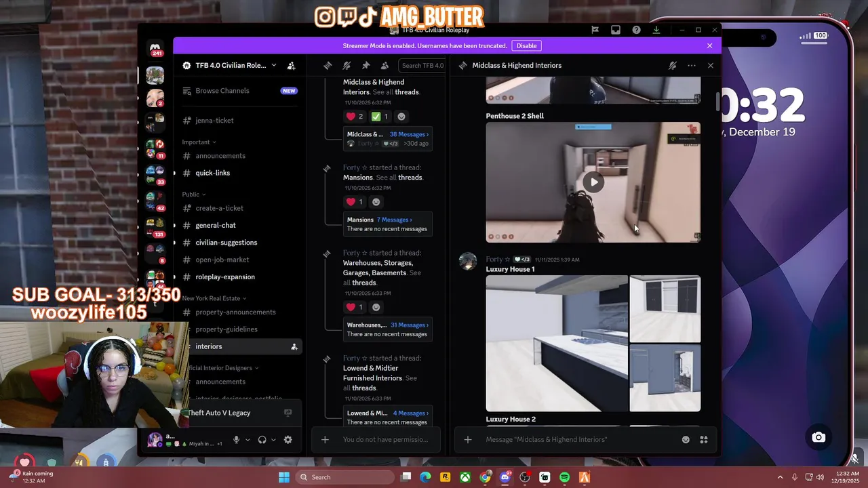The height and width of the screenshot is (488, 868).
Task: Open notification settings icon in channel header
Action: pos(347,66)
